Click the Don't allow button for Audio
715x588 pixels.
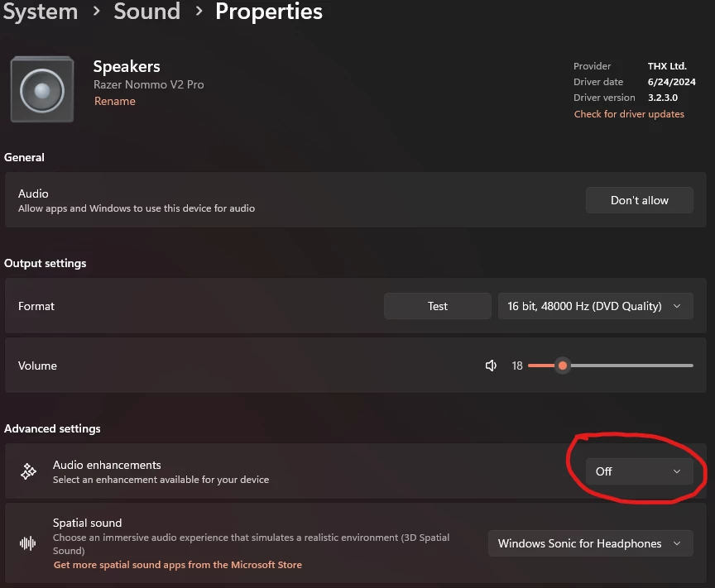coord(639,199)
